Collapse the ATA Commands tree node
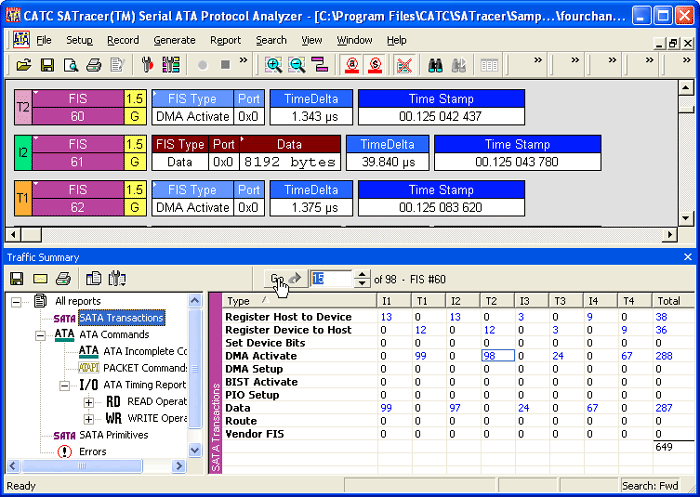The width and height of the screenshot is (700, 497). click(x=40, y=335)
